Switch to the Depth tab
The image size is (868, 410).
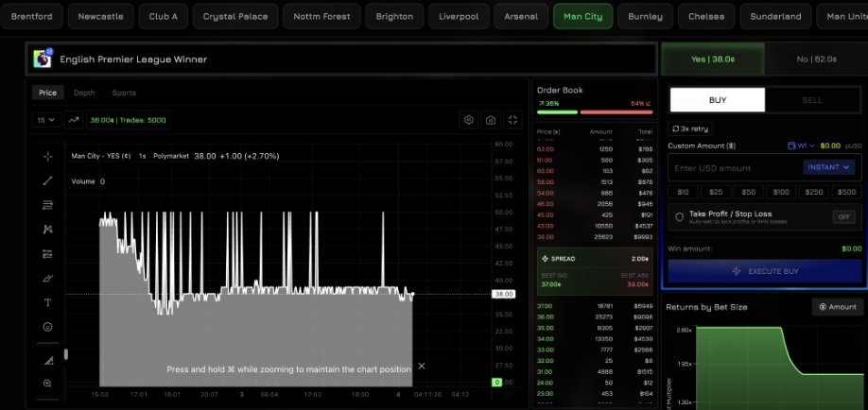pos(84,93)
